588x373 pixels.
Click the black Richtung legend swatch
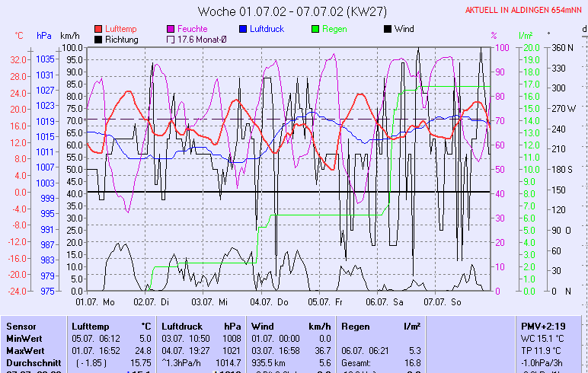[99, 40]
